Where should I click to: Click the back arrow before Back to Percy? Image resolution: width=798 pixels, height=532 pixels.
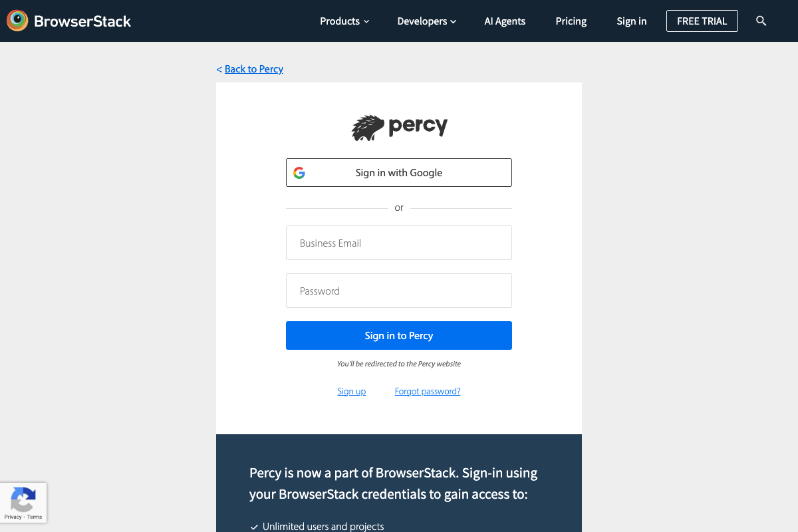219,68
